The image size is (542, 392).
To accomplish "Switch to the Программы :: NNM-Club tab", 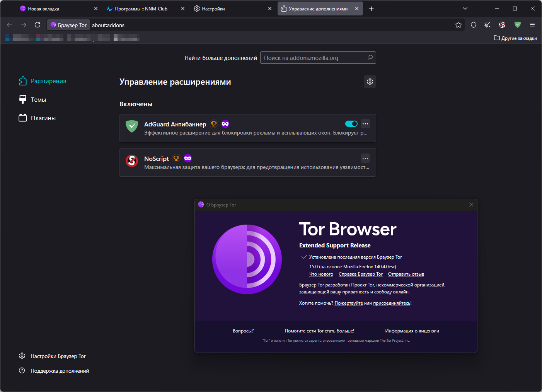I will coord(145,9).
